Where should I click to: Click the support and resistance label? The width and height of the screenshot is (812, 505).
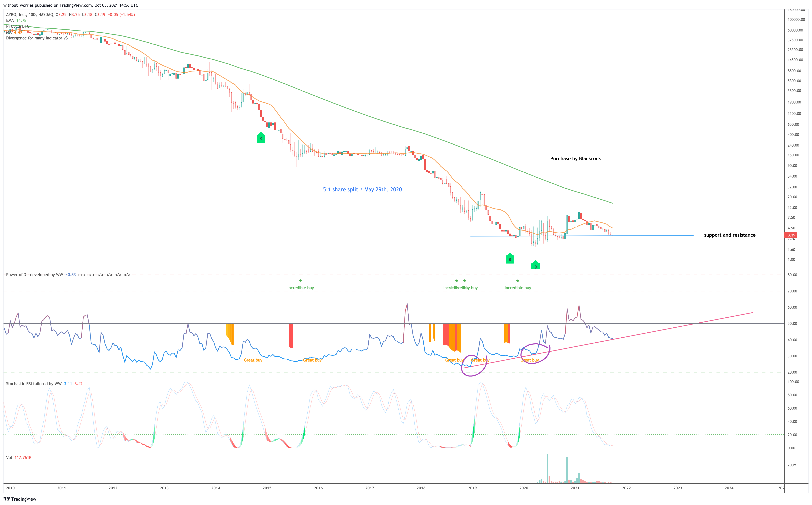[730, 235]
